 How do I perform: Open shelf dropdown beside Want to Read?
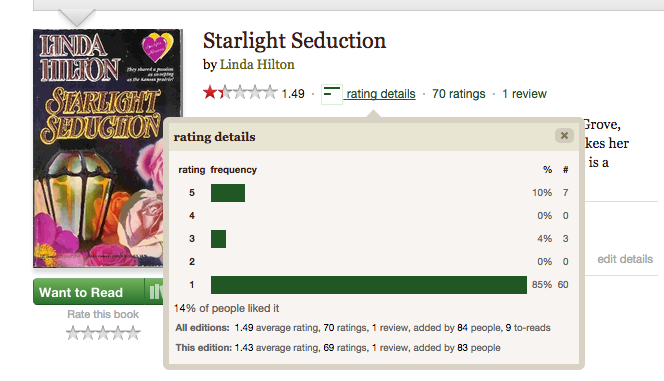click(x=155, y=292)
